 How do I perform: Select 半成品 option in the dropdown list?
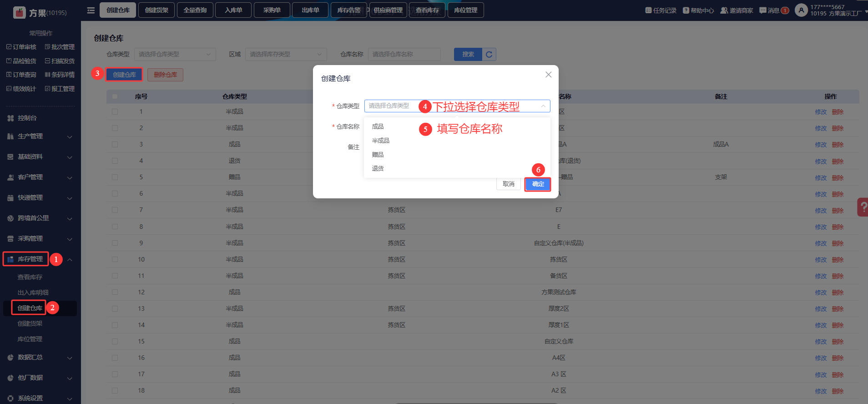pos(457,141)
